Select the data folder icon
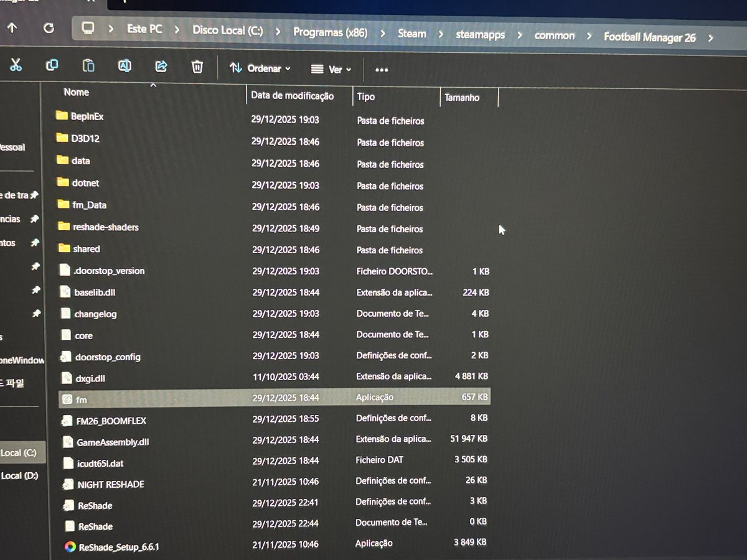This screenshot has width=747, height=560. pos(62,161)
